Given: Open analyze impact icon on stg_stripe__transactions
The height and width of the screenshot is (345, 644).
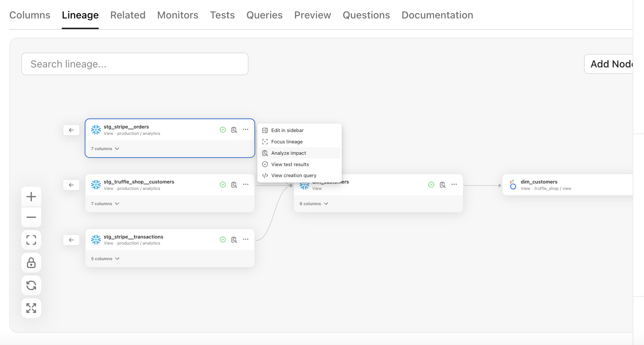Looking at the screenshot, I should click(x=234, y=240).
